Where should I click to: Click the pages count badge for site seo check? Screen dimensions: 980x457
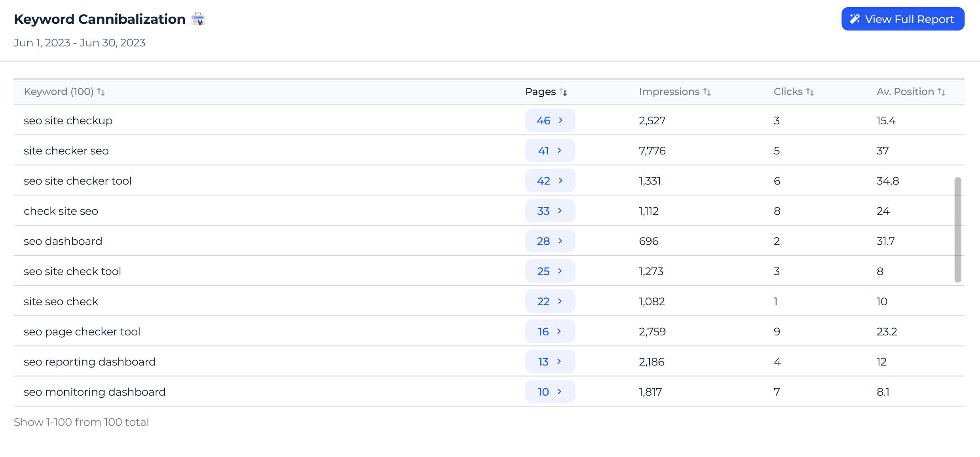click(x=548, y=301)
